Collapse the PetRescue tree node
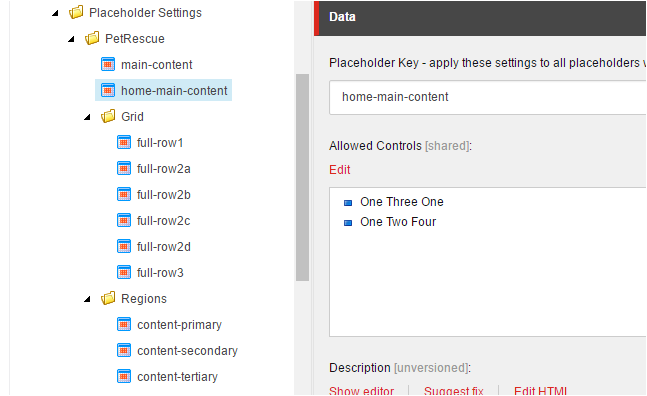 [71, 40]
